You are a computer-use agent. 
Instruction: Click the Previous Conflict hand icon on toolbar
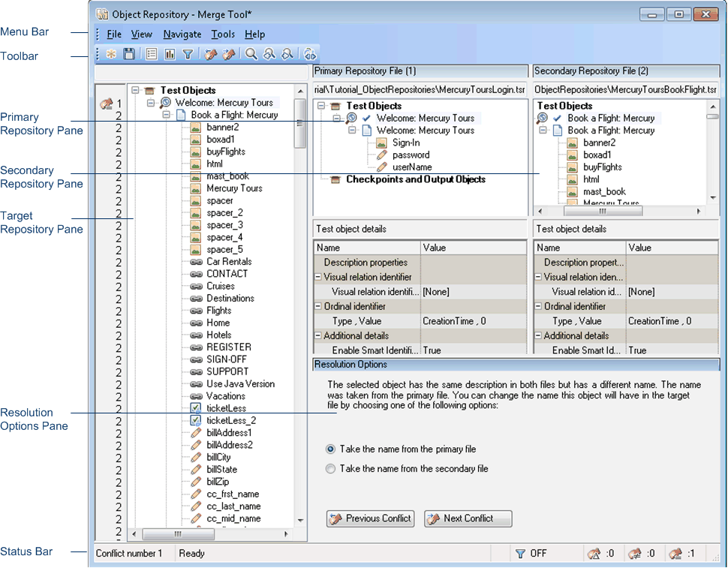coord(211,53)
